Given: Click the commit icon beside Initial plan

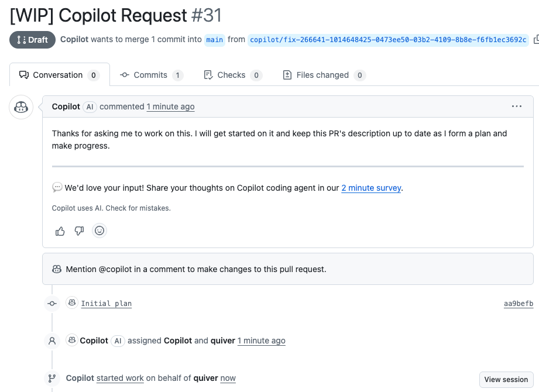Looking at the screenshot, I should [52, 303].
